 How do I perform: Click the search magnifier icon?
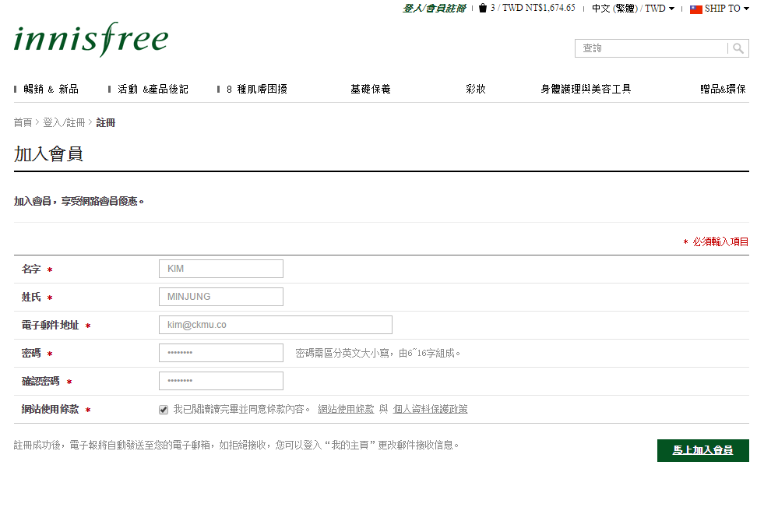click(738, 48)
